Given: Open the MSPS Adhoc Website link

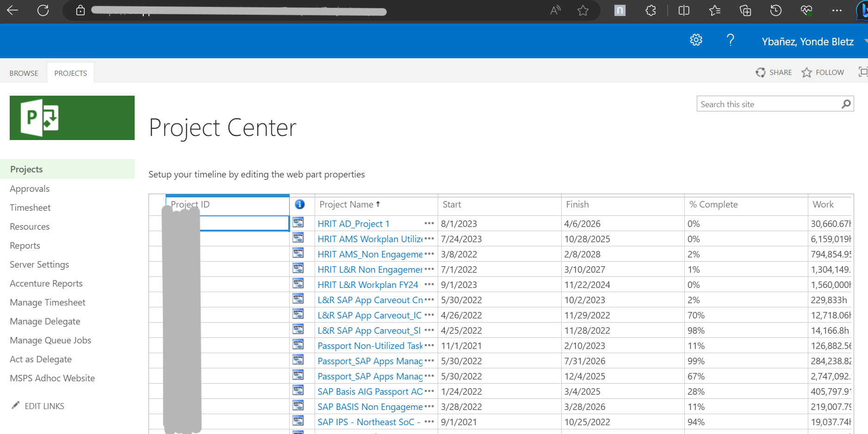Looking at the screenshot, I should click(x=52, y=378).
